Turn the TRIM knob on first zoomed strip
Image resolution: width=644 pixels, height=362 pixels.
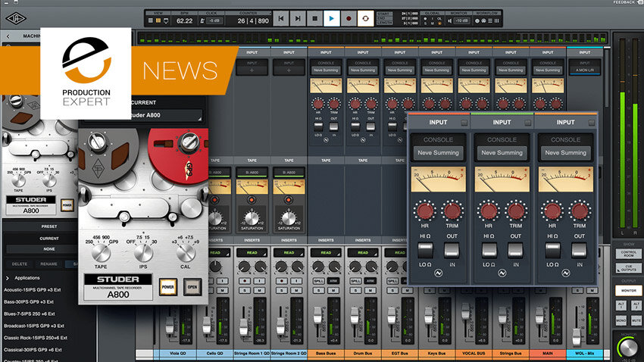point(452,211)
